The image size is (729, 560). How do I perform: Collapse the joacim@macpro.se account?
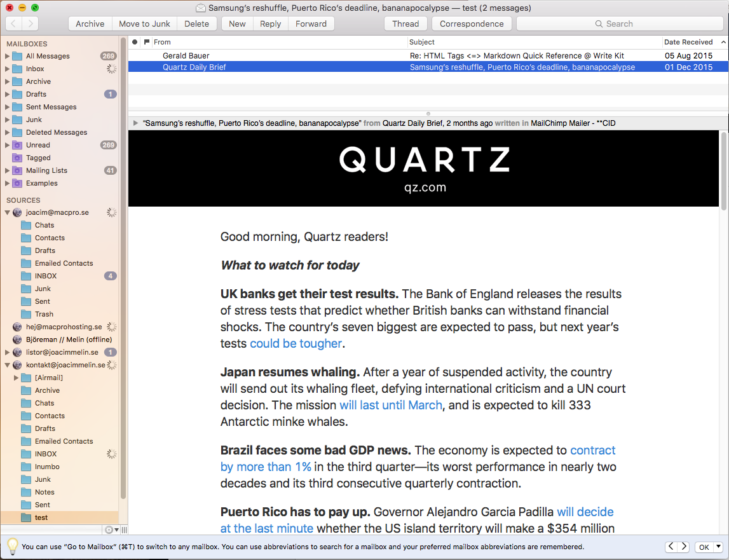pyautogui.click(x=7, y=212)
